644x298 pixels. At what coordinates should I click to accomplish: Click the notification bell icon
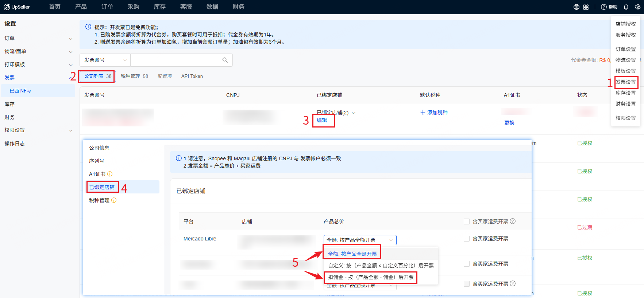pos(626,7)
